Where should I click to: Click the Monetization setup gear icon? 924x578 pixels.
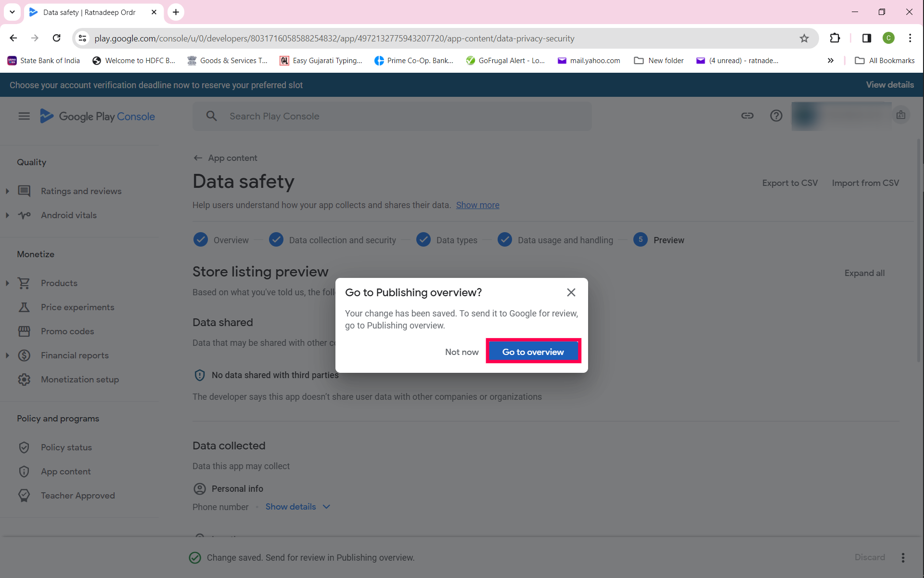(x=24, y=380)
